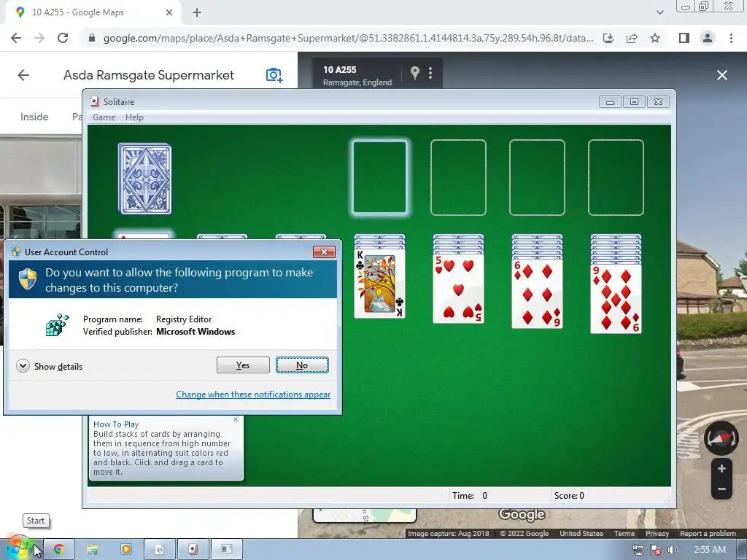Open Chrome three-dot menu
This screenshot has height=560, width=747.
tap(731, 38)
